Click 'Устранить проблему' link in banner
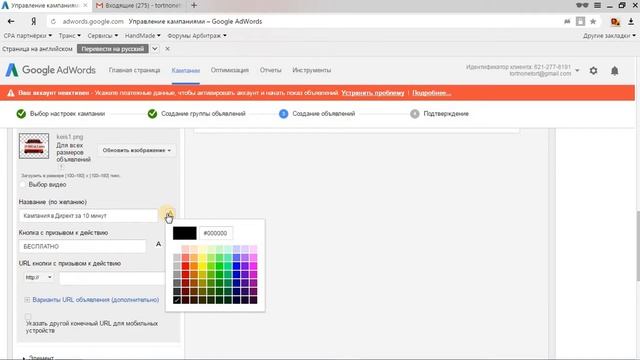The image size is (640, 360). 373,93
